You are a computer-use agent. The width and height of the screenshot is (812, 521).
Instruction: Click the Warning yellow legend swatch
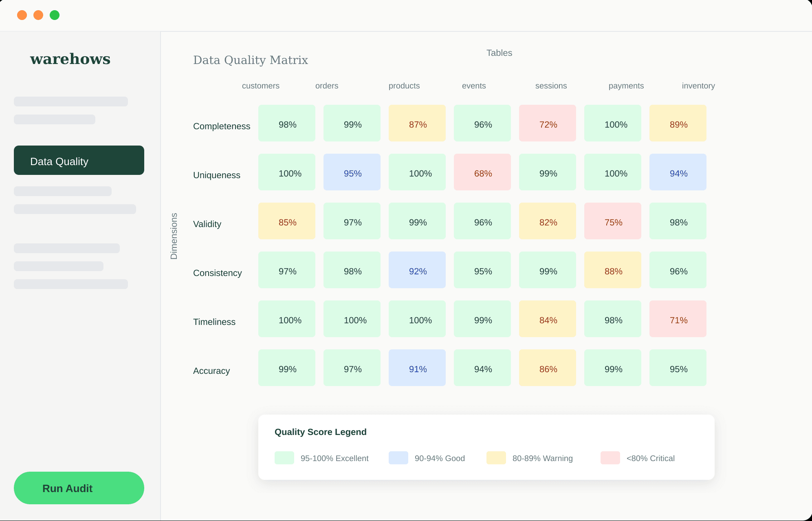[496, 458]
